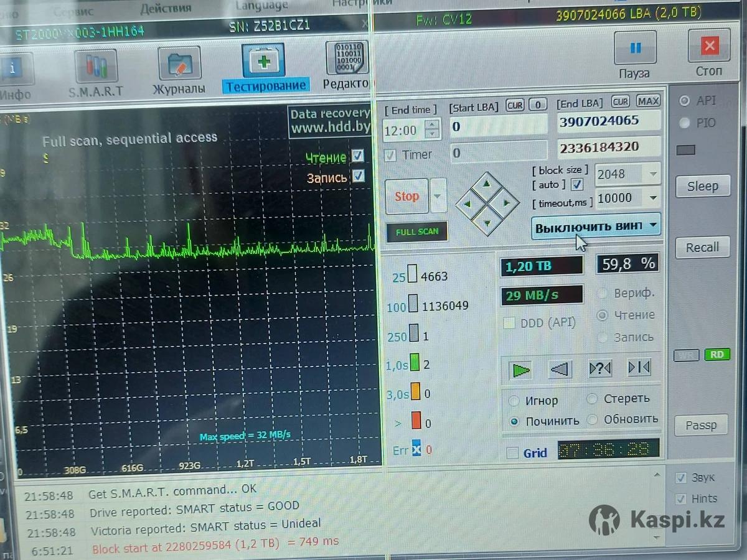
Task: Expand the block size 2048 dropdown
Action: coord(653,174)
